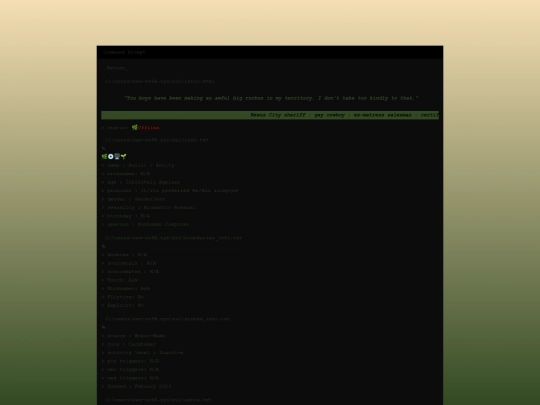Screen dimensions: 540x405
Task: Click the Command Prompt title text
Action: [124, 52]
